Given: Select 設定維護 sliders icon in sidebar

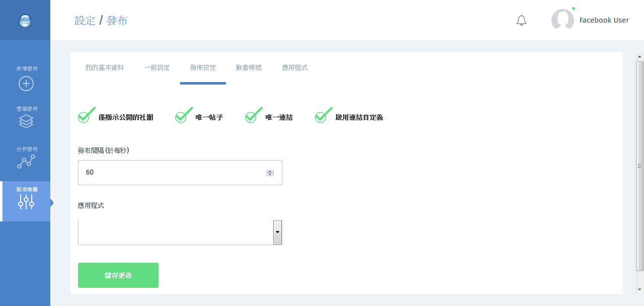Looking at the screenshot, I should 26,202.
